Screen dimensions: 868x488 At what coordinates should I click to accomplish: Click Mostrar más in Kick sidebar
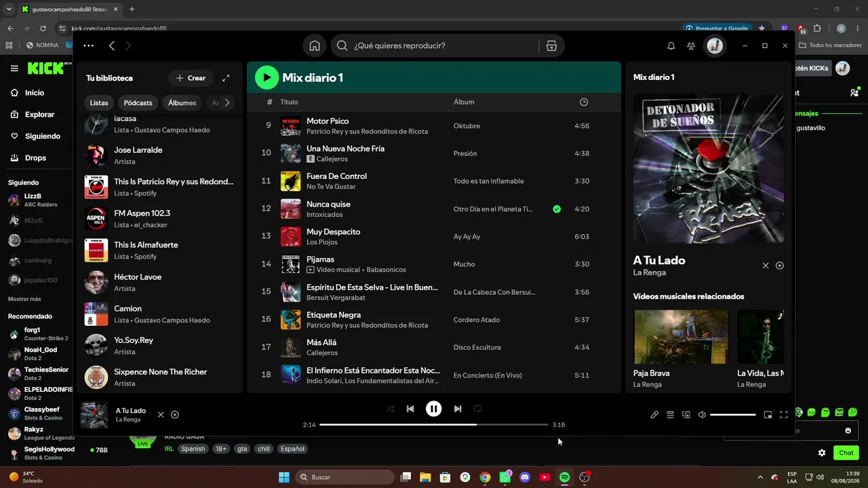pyautogui.click(x=24, y=299)
